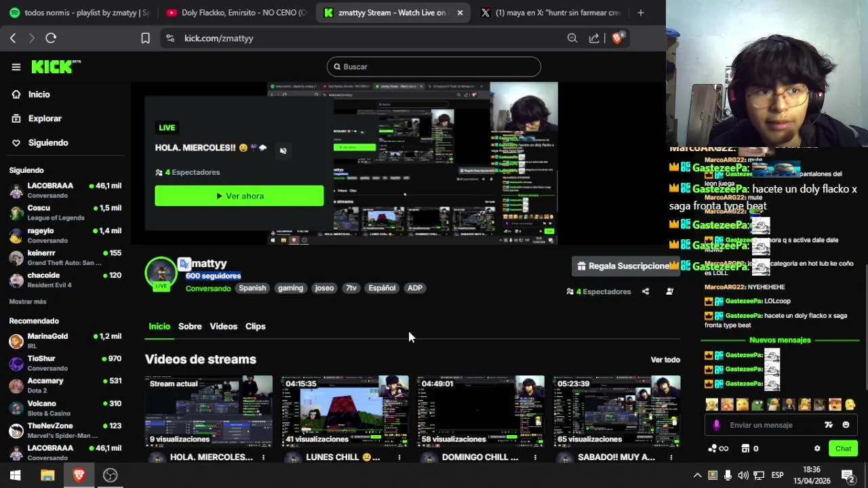Open LACOBRAAA channel in Siguiendo list
Screen dimensions: 868x488
[65, 190]
